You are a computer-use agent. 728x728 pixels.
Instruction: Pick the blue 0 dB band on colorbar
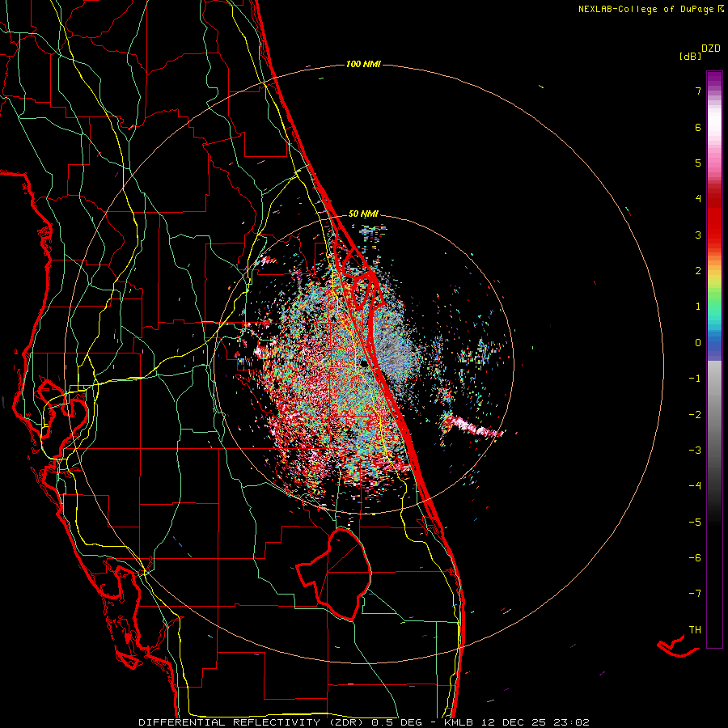pos(714,345)
